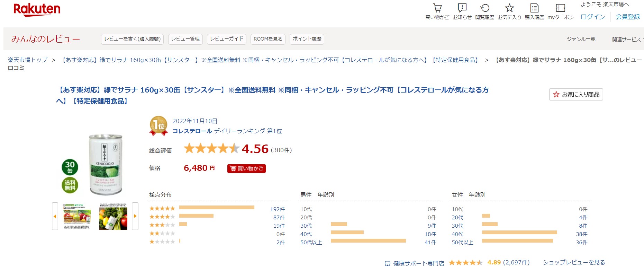This screenshot has width=644, height=271.
Task: Click the 送料無料 green badge
Action: pos(70,185)
